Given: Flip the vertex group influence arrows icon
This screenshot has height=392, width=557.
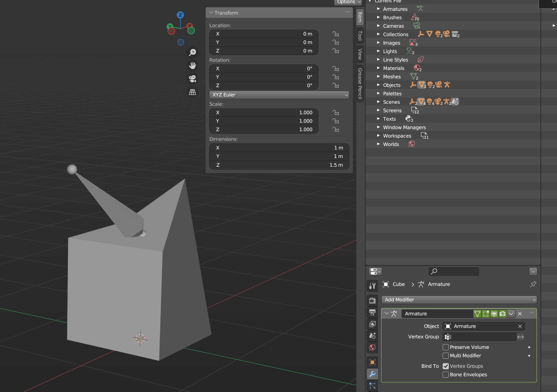Looking at the screenshot, I should [521, 337].
